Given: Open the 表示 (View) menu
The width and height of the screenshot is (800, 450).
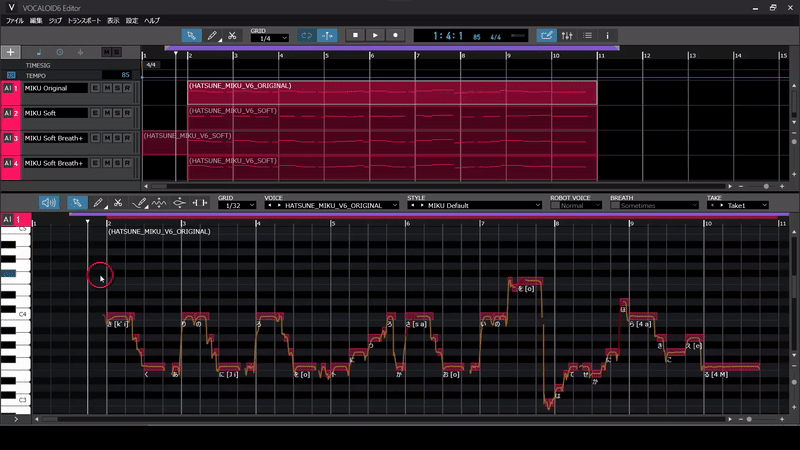Looking at the screenshot, I should coord(113,20).
